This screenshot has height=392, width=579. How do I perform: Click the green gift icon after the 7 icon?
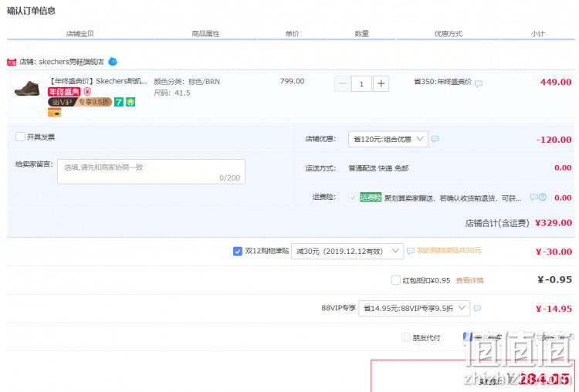(x=130, y=102)
